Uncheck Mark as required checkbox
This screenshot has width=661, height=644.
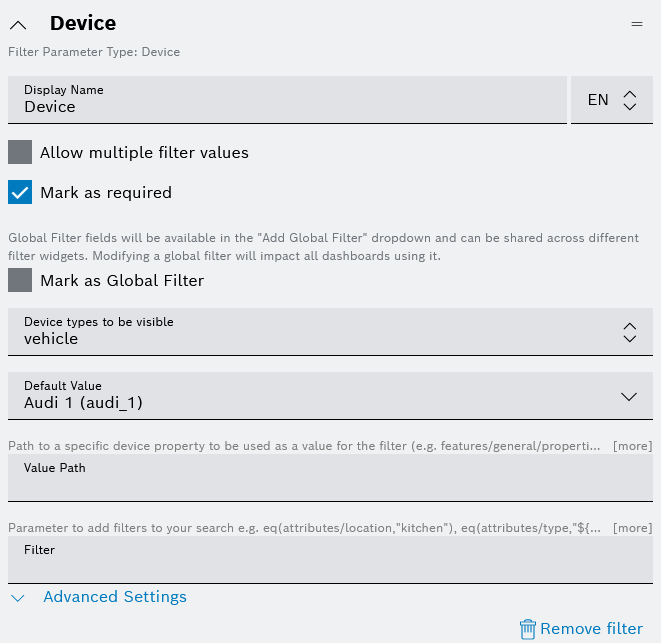21,192
